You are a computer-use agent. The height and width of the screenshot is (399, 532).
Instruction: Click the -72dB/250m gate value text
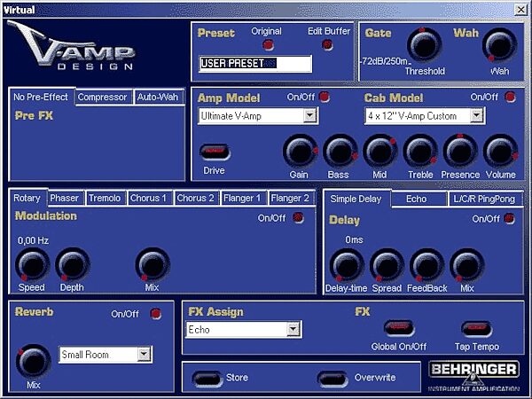coord(385,61)
